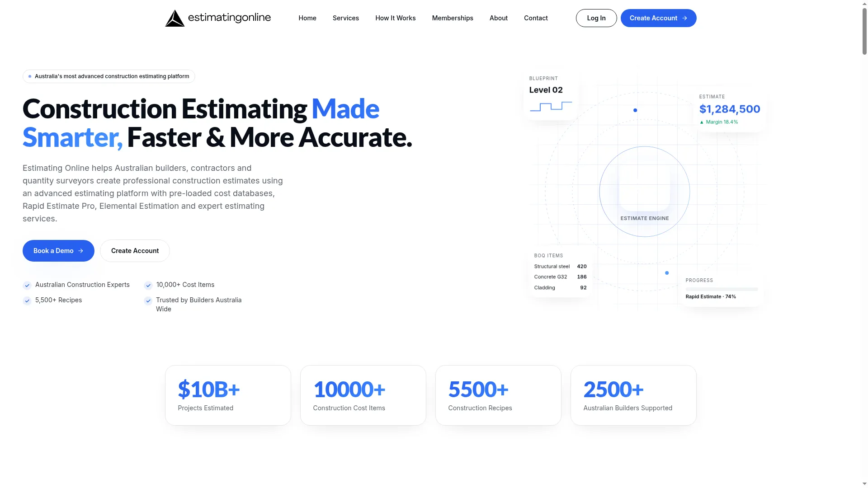The image size is (868, 488).
Task: Open the Home nav item
Action: coord(307,18)
